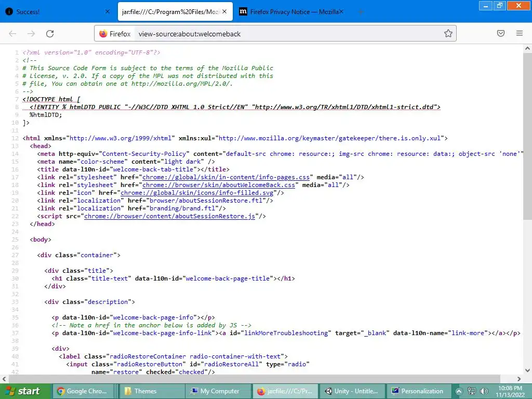Click the "browser/aboutSessionRestore.ftl" href value

coord(206,201)
